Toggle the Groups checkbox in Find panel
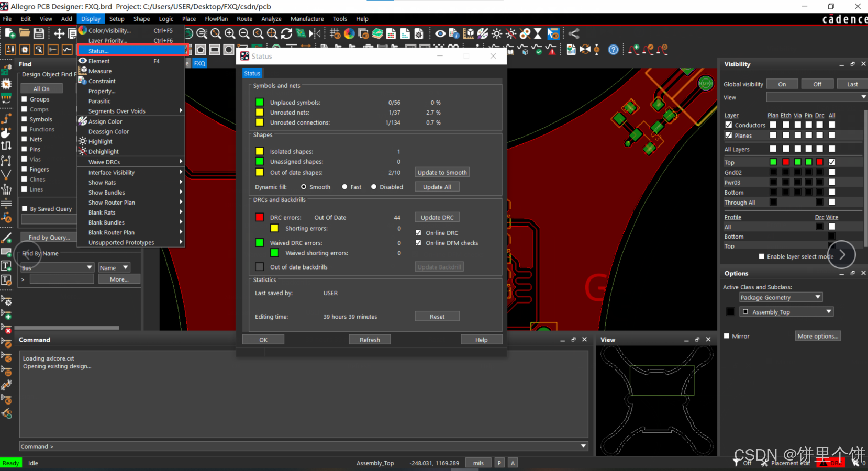This screenshot has width=868, height=471. coord(24,99)
